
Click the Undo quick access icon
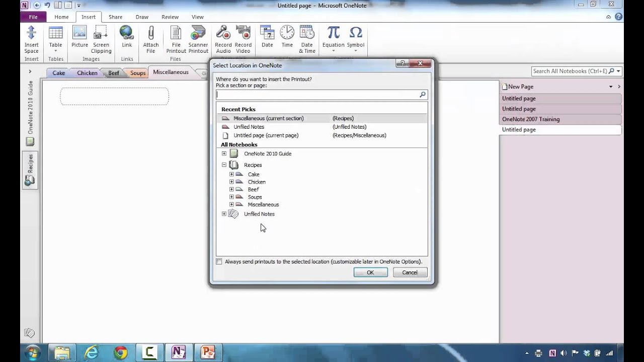coord(47,5)
